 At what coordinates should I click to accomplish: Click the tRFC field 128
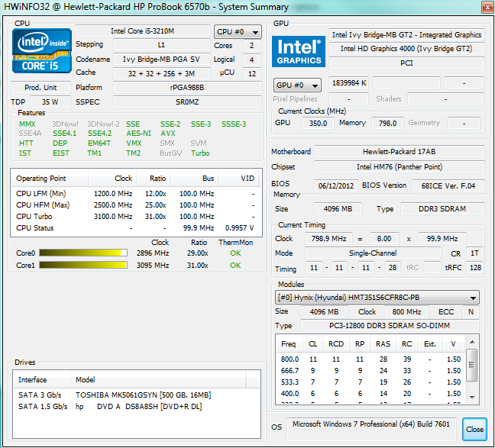click(475, 268)
